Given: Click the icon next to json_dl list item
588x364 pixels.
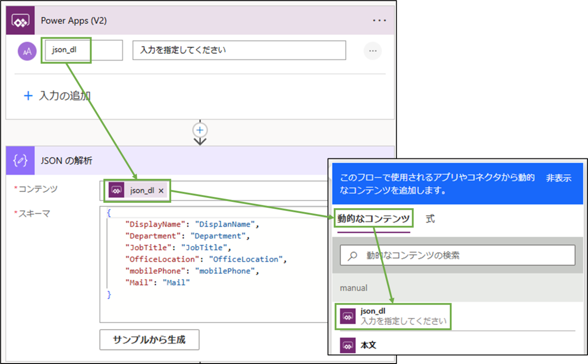Looking at the screenshot, I should 347,316.
